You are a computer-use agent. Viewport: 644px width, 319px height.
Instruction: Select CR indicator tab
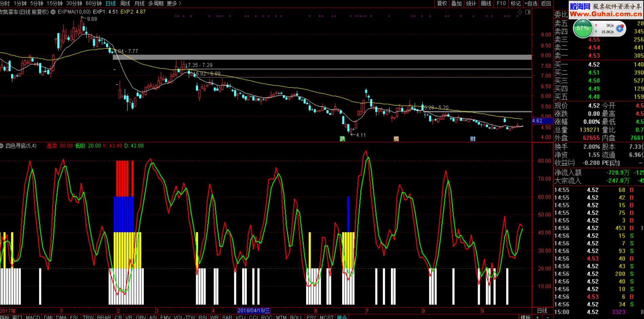pyautogui.click(x=118, y=317)
